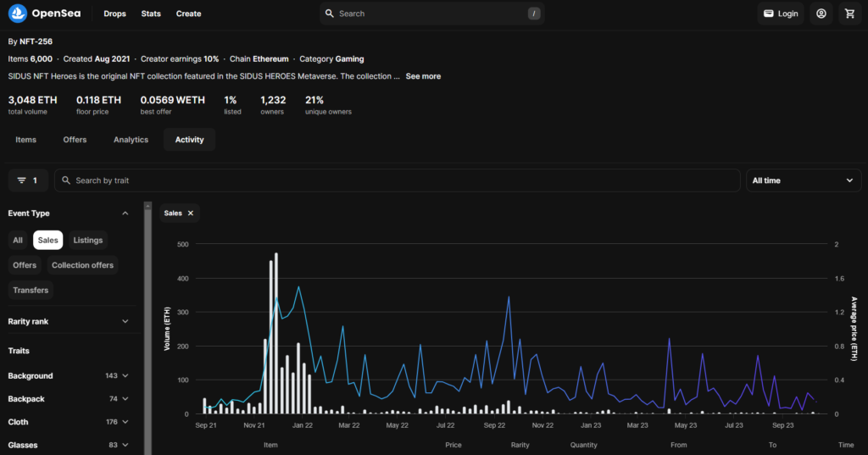The height and width of the screenshot is (455, 868).
Task: Open the NFT-256 creator link
Action: [36, 42]
